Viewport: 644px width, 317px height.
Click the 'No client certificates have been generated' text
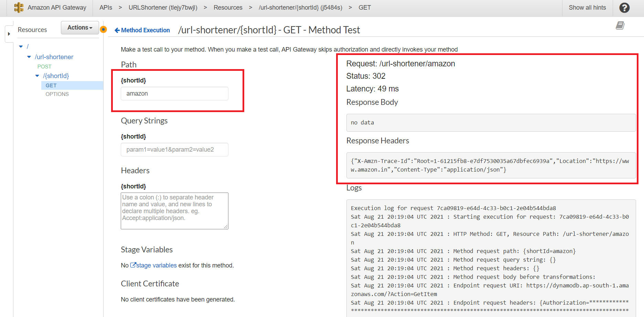click(178, 299)
